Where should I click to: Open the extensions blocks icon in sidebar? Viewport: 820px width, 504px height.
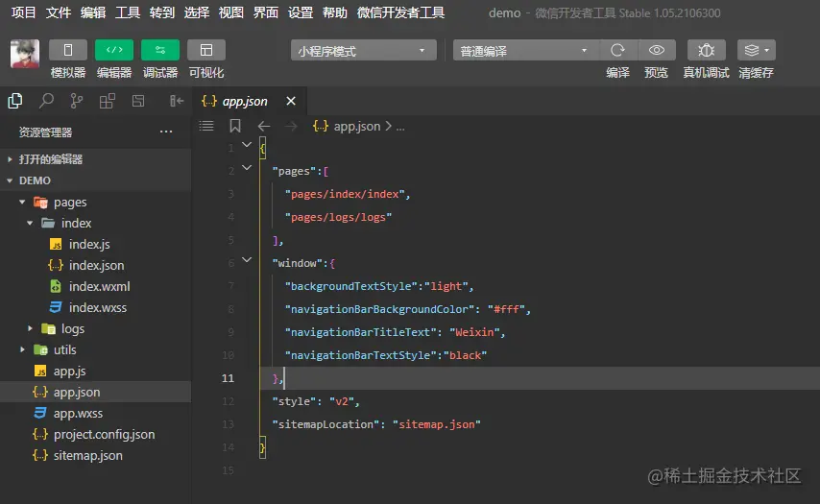click(x=108, y=101)
